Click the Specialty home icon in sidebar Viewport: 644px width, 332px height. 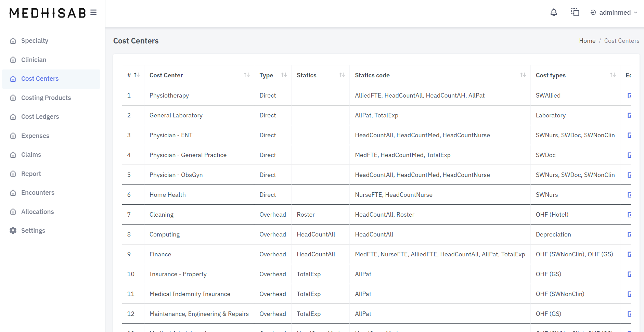(13, 41)
